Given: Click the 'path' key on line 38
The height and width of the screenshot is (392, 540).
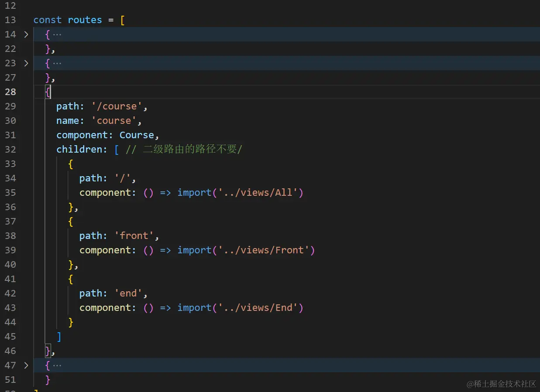Looking at the screenshot, I should (x=90, y=236).
